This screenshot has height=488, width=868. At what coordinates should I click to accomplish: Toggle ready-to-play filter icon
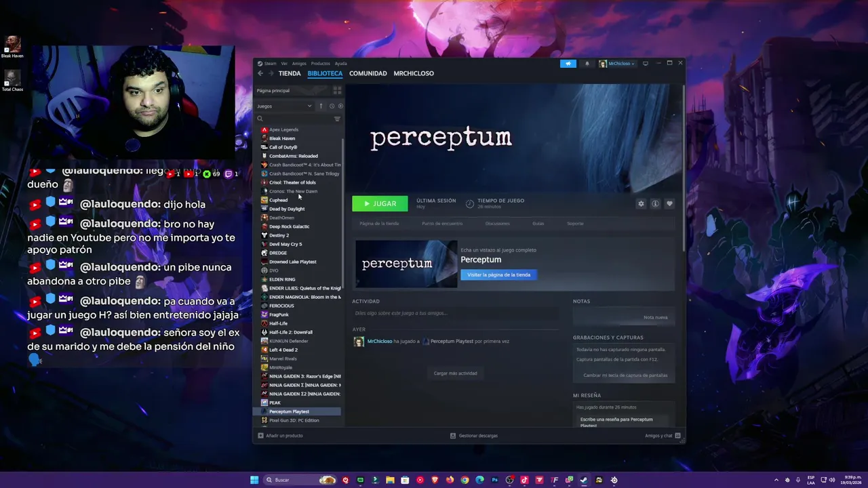[x=340, y=106]
